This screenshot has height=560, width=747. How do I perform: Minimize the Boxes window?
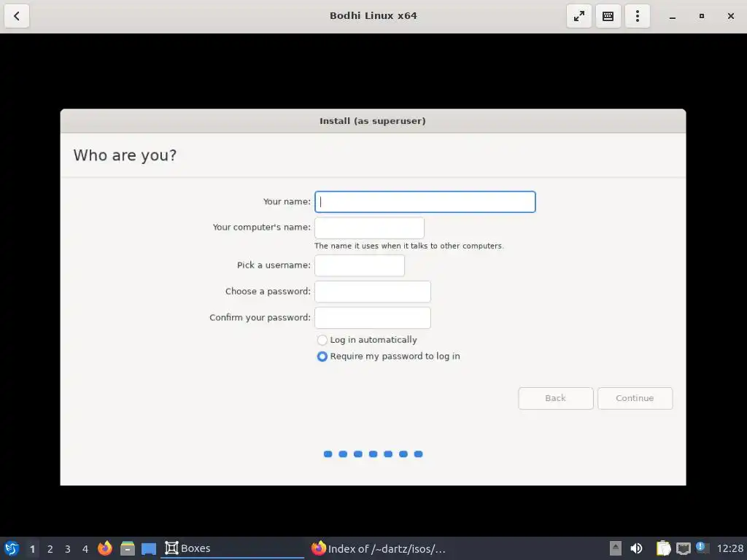pos(672,16)
